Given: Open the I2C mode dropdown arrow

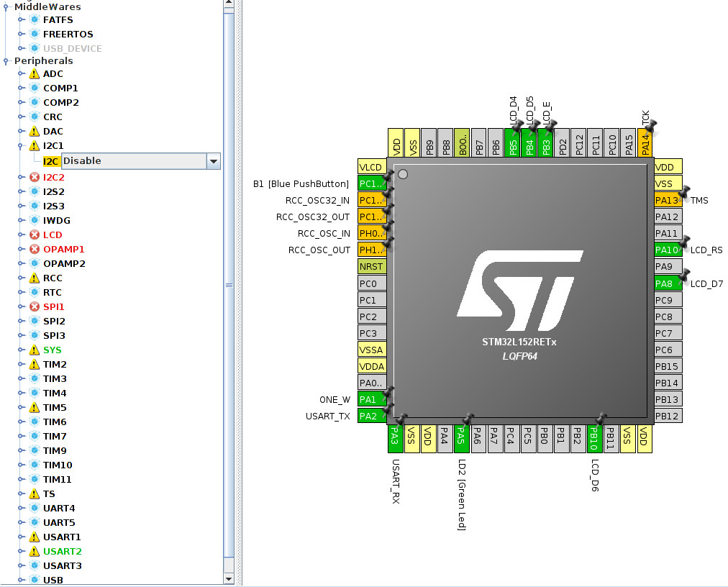Looking at the screenshot, I should pos(213,161).
